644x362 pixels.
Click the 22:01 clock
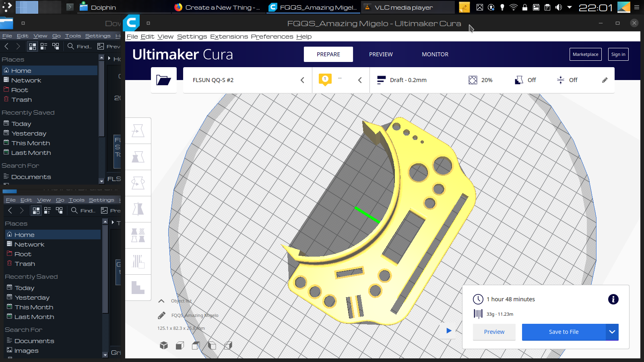click(595, 7)
